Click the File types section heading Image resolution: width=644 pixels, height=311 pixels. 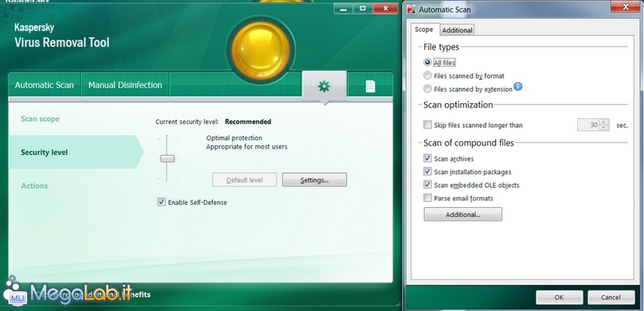441,47
